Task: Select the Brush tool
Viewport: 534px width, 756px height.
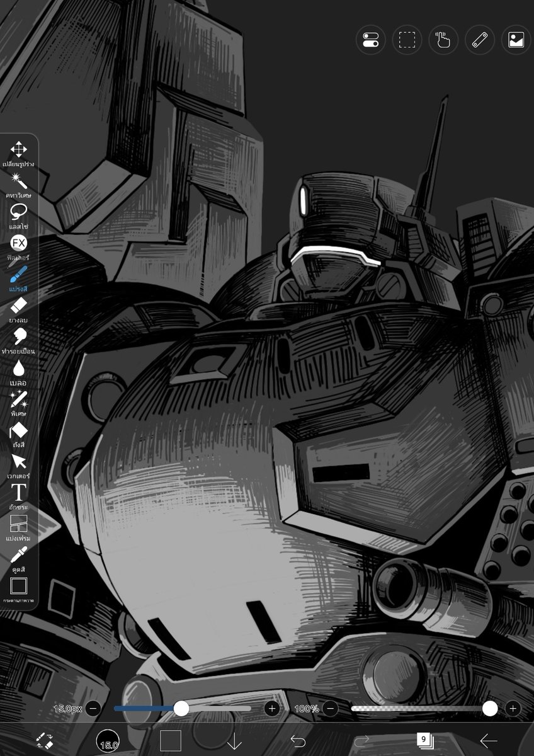Action: pos(18,278)
